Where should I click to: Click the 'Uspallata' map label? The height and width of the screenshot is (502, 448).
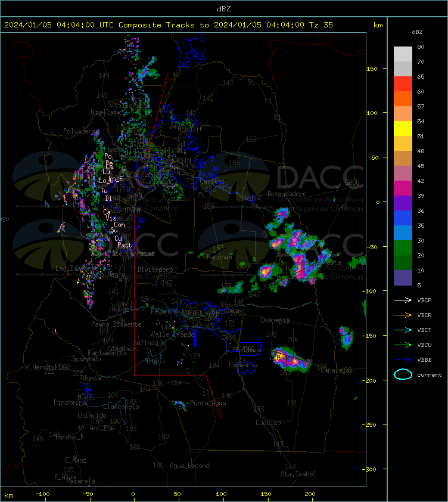[105, 112]
